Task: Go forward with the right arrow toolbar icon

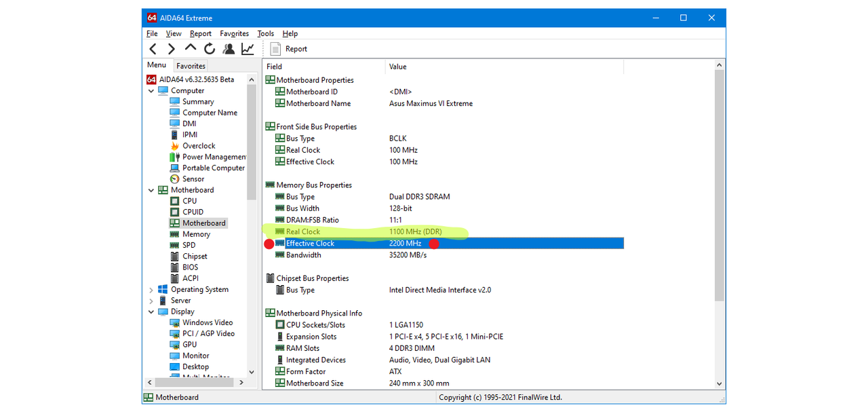Action: 172,49
